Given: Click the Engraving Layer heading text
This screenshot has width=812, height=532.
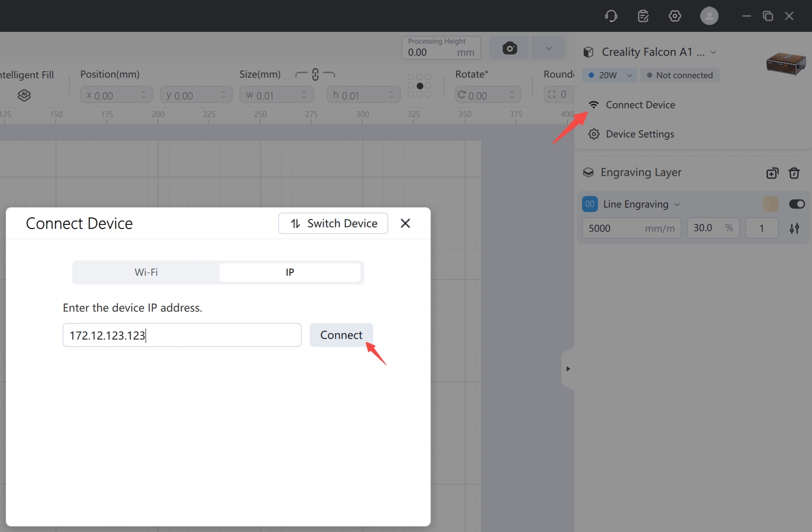Looking at the screenshot, I should [x=641, y=172].
